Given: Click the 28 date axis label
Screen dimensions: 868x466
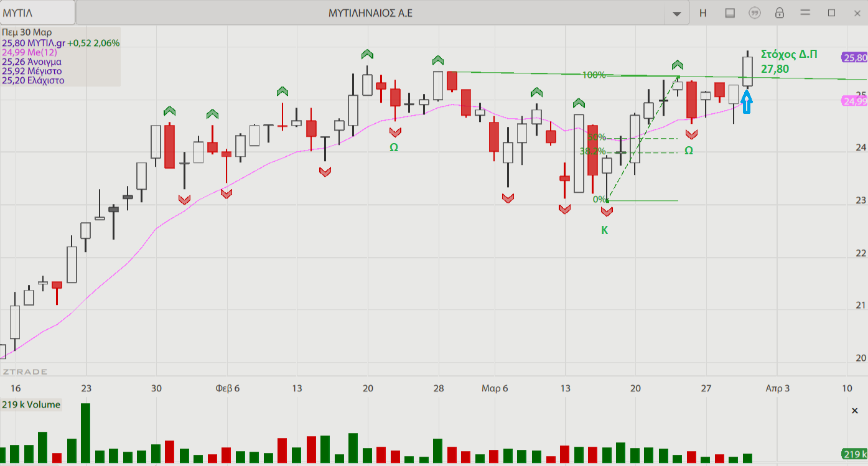Looking at the screenshot, I should tap(439, 388).
